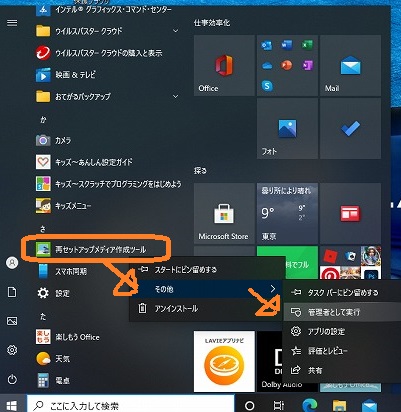Image resolution: width=401 pixels, height=412 pixels.
Task: Open Pictures from Start sidebar
Action: click(12, 321)
